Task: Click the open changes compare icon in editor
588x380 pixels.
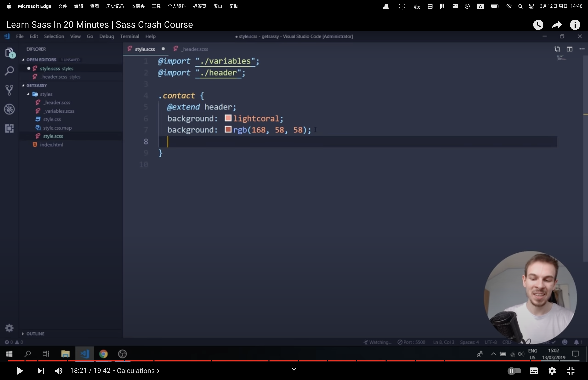Action: (x=557, y=49)
